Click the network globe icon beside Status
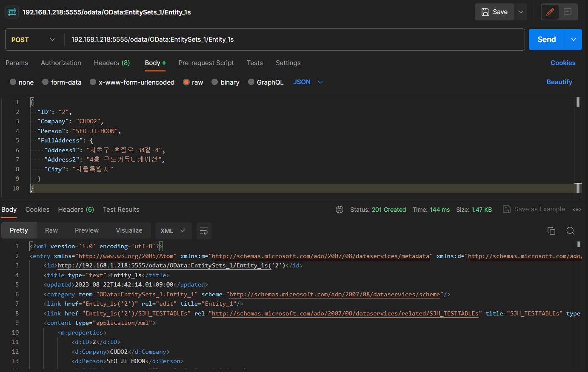588x372 pixels. pyautogui.click(x=340, y=210)
